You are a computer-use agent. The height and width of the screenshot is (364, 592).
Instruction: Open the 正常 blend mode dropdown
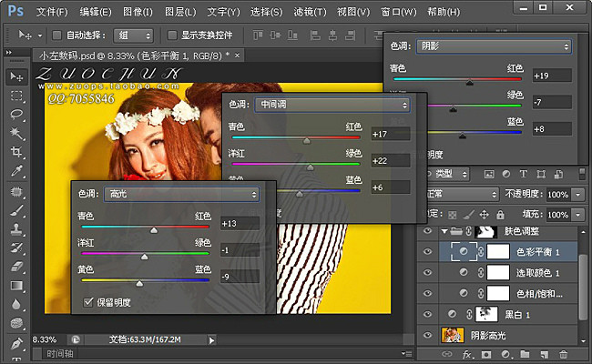[461, 194]
